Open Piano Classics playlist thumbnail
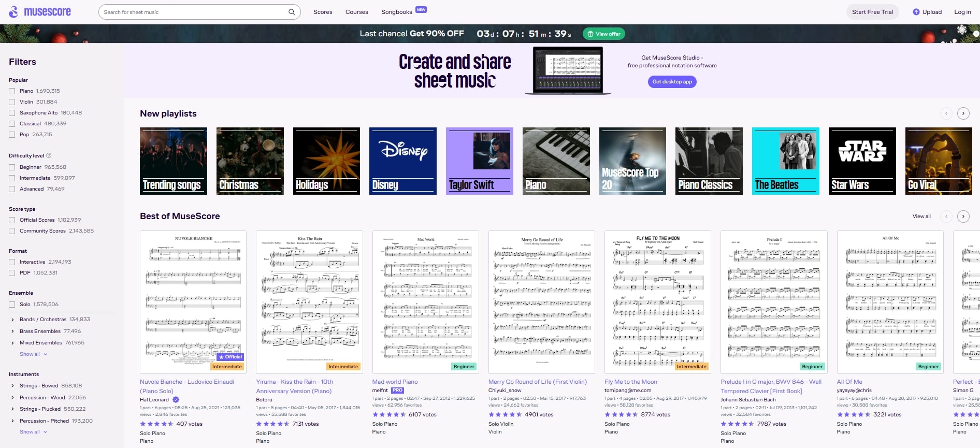This screenshot has height=448, width=980. point(709,161)
